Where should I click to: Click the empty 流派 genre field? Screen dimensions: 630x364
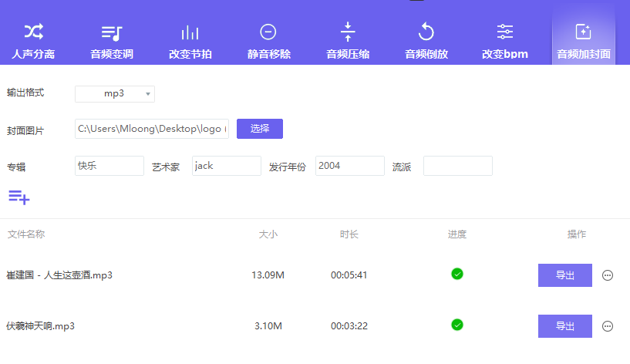coord(457,166)
